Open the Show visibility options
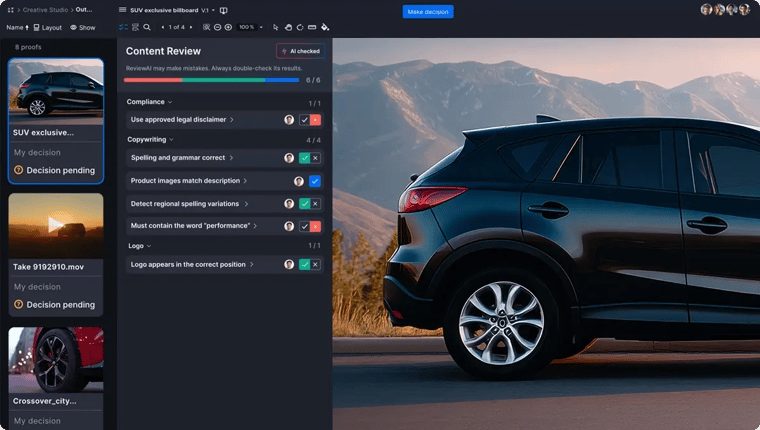Viewport: 760px width, 430px height. coord(83,28)
